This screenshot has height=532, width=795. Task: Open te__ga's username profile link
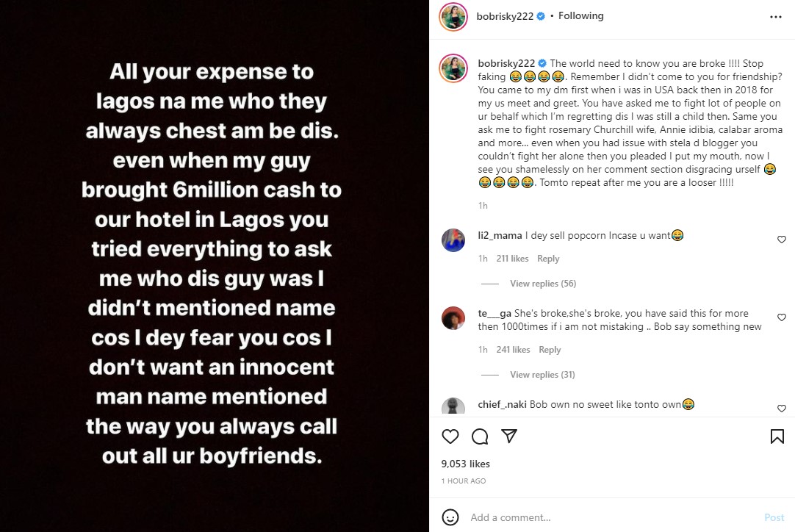pos(494,313)
